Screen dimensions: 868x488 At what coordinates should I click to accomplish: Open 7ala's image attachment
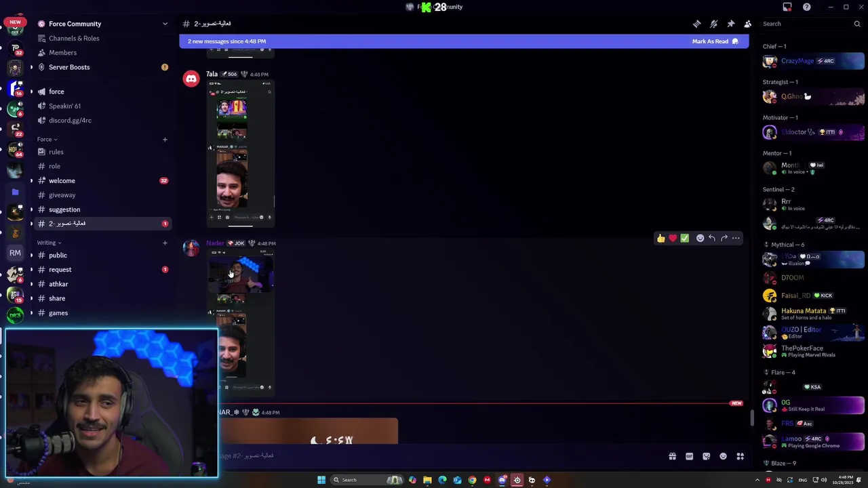click(240, 153)
